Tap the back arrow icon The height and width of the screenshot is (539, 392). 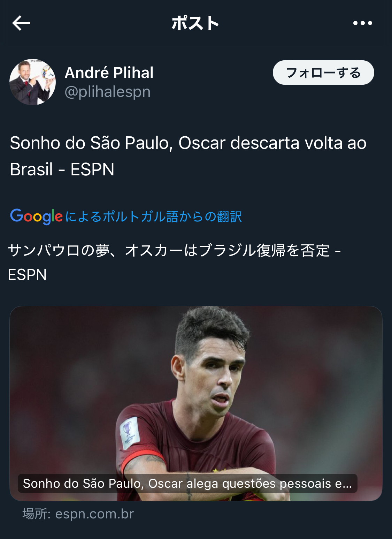point(21,23)
